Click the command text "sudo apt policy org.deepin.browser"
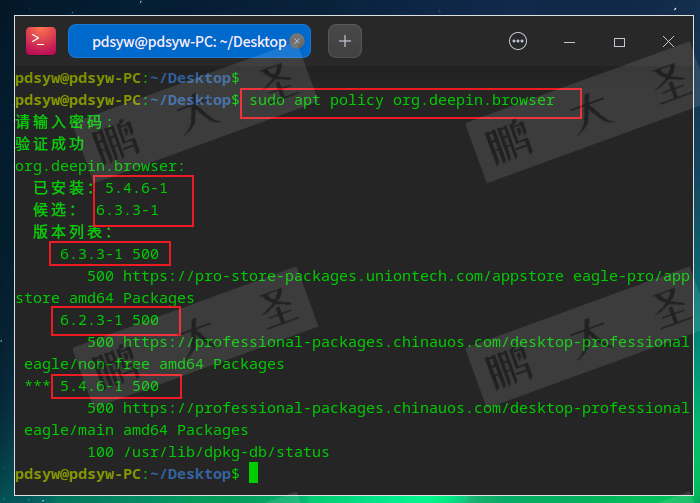The image size is (700, 503). click(402, 101)
